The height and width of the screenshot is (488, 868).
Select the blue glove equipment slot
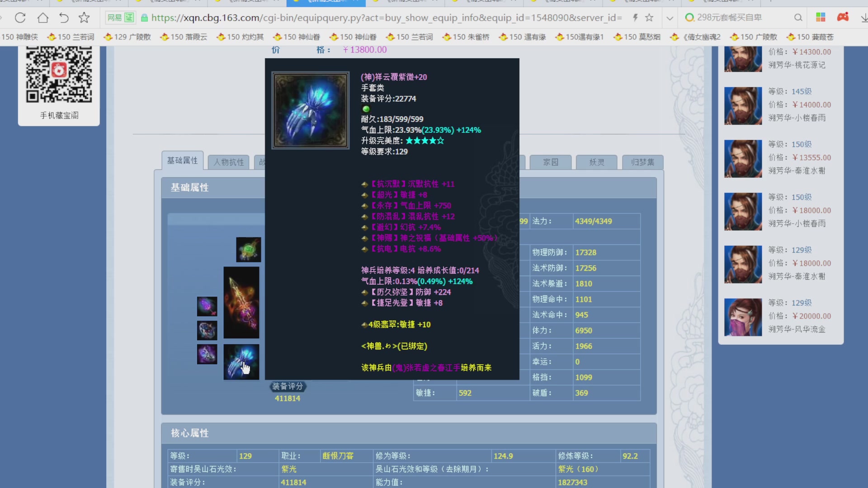pos(241,361)
